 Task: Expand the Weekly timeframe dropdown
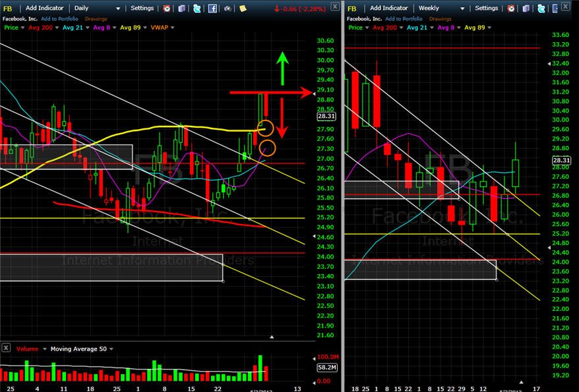click(462, 9)
